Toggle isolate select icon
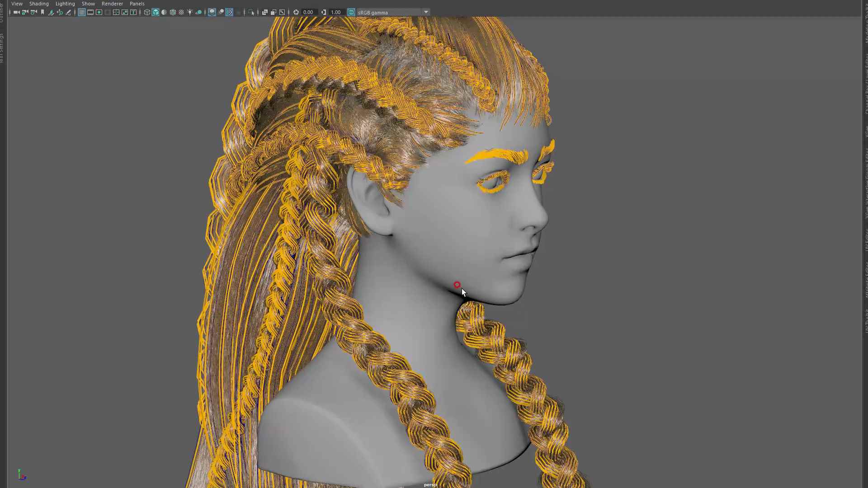Image resolution: width=868 pixels, height=488 pixels. click(x=251, y=12)
